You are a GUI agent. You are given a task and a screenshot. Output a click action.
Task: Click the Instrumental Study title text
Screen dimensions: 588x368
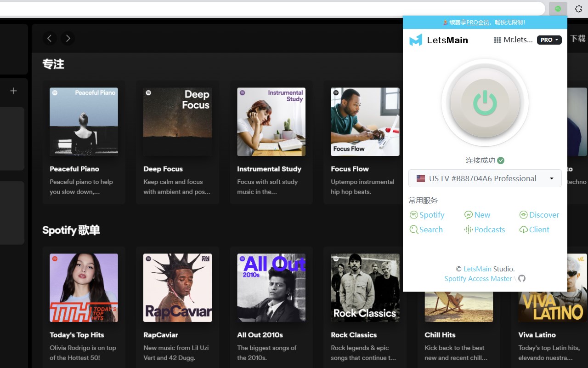coord(269,169)
